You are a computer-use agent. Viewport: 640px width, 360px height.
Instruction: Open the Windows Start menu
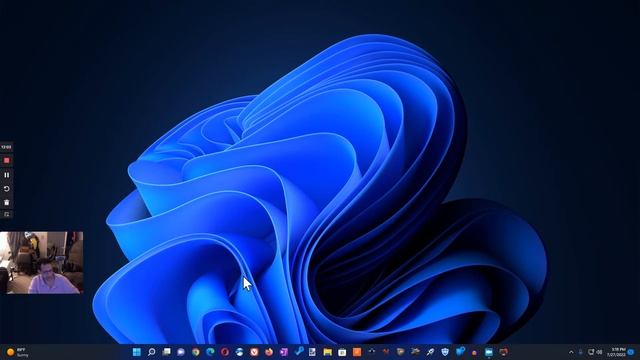137,352
